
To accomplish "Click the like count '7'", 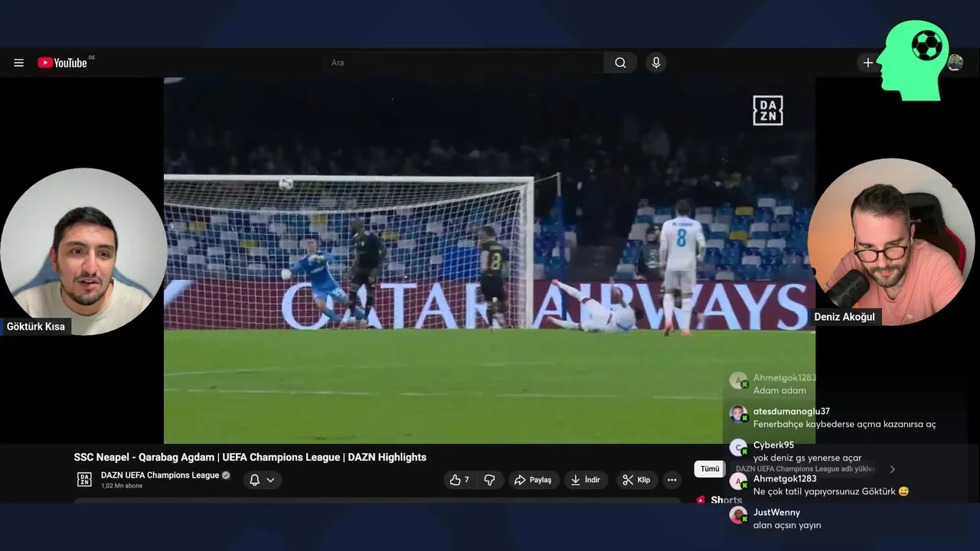I will 467,480.
